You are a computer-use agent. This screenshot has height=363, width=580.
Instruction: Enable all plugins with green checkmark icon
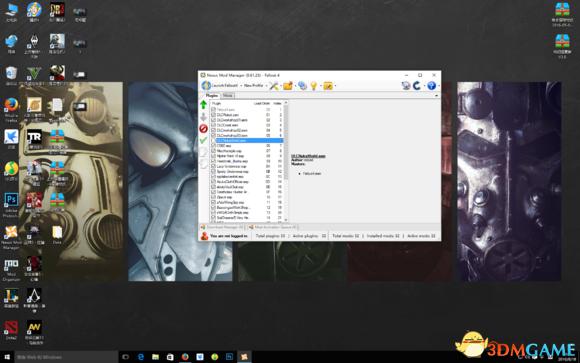click(x=203, y=140)
